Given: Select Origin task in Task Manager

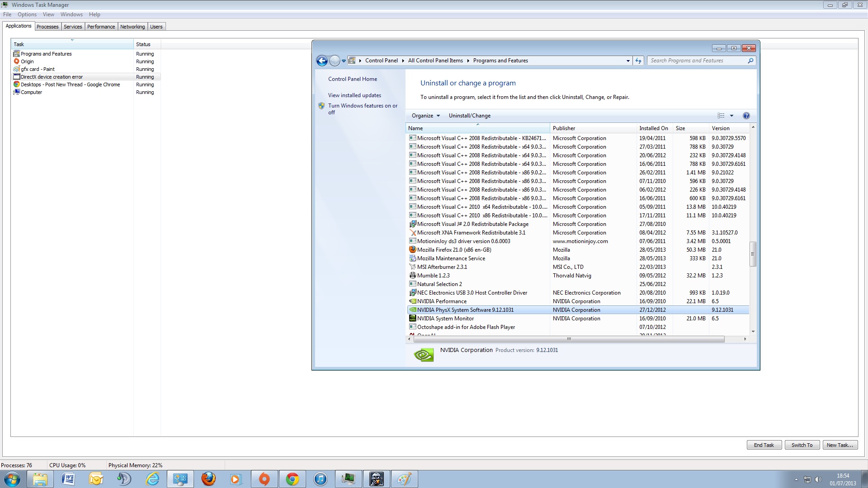Looking at the screenshot, I should point(86,61).
